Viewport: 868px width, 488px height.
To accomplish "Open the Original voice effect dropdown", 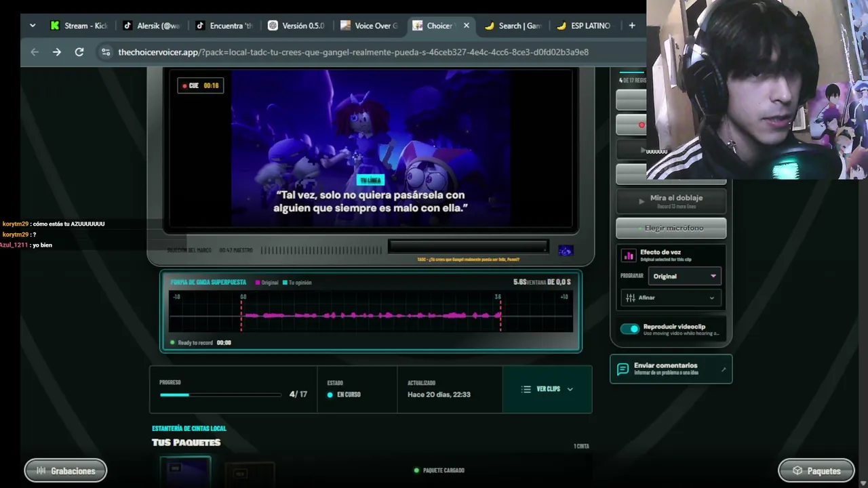I will (x=684, y=276).
